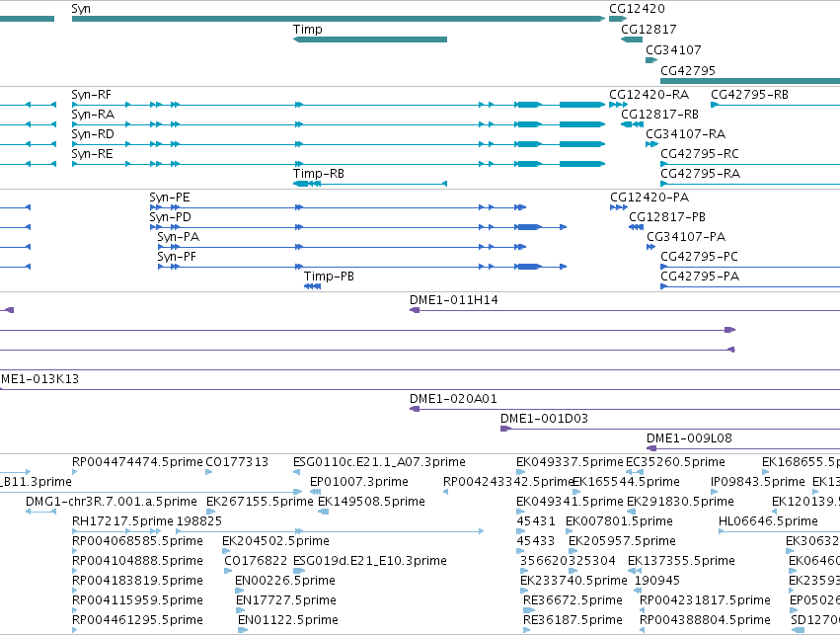Image resolution: width=840 pixels, height=635 pixels.
Task: Click the CG34107-RA transcript label
Action: coord(686,134)
